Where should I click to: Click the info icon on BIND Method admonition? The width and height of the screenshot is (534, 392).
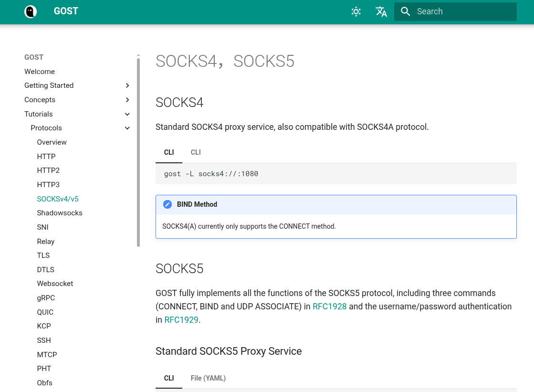[x=168, y=204]
